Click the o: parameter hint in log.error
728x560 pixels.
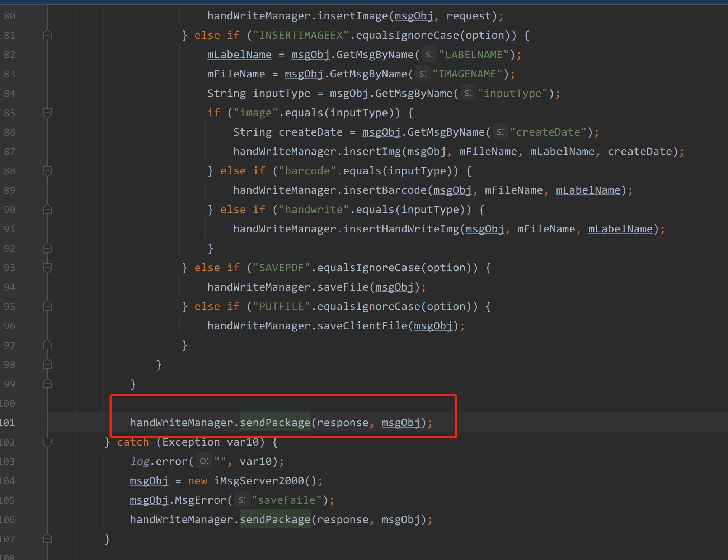tap(204, 461)
